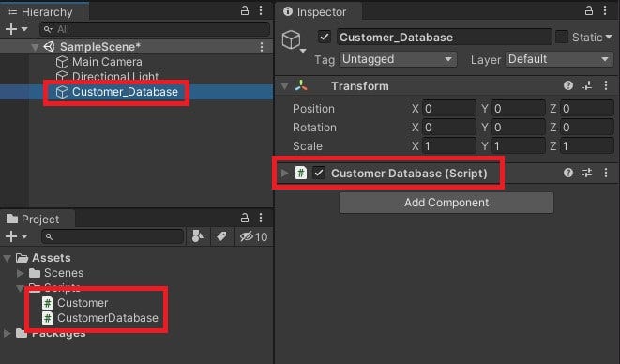Open the Inspector three-dot options menu
Viewport: 620px width, 364px height.
coord(605,10)
